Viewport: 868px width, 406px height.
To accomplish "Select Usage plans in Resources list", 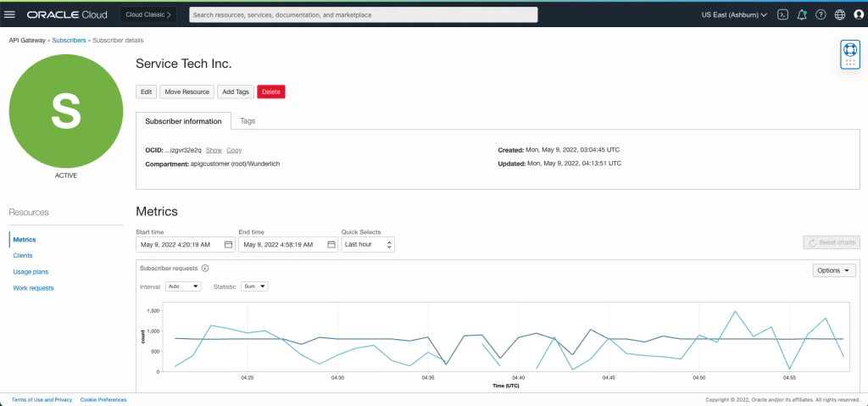I will coord(31,272).
